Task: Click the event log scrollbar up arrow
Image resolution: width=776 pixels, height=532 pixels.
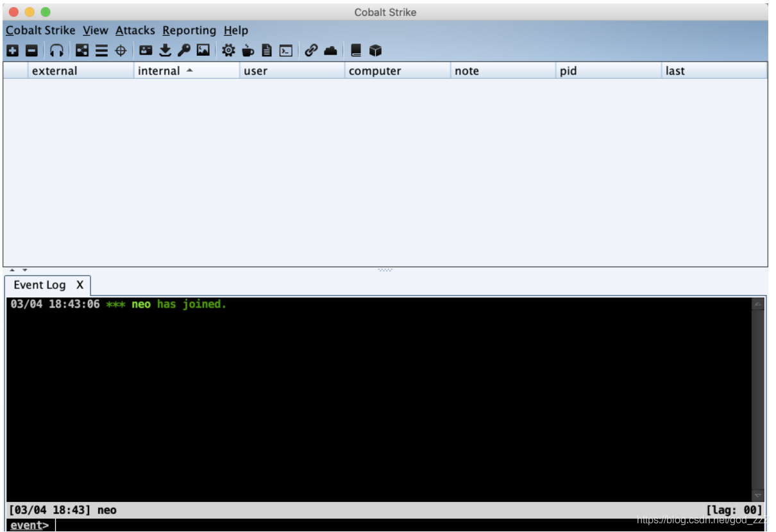Action: tap(758, 304)
